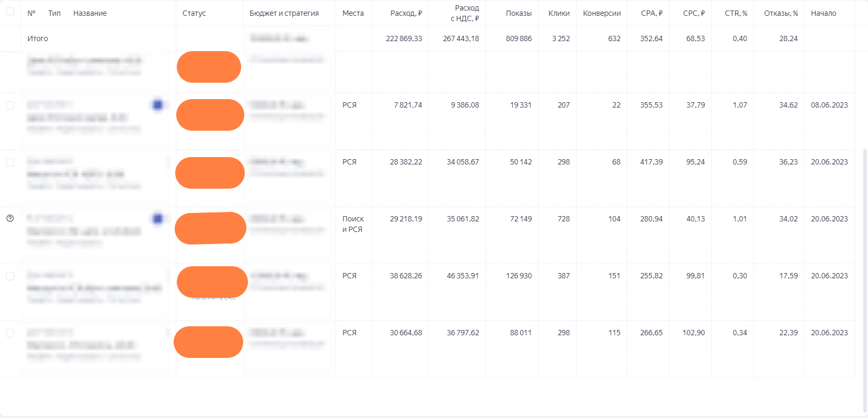
Task: Click spend with VAT cell 35 061,82
Action: (x=463, y=219)
